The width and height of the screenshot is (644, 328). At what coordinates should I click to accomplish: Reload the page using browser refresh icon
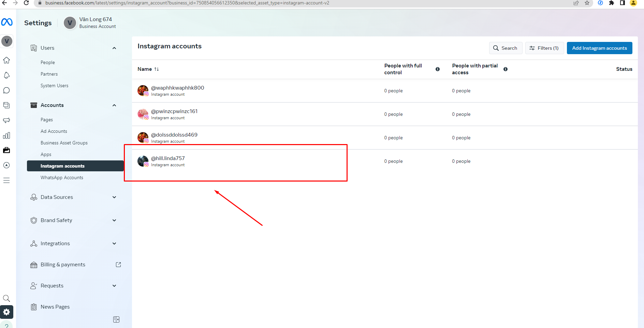pos(26,3)
